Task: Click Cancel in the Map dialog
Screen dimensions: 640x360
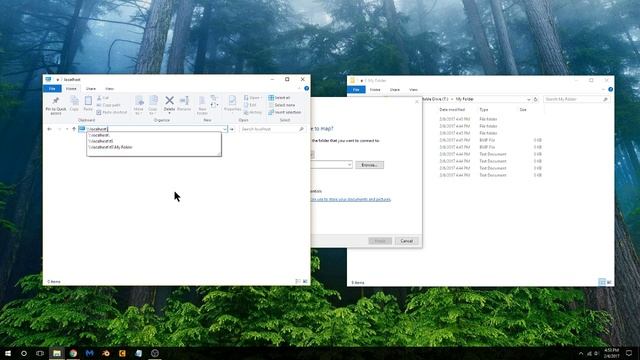Action: click(407, 241)
